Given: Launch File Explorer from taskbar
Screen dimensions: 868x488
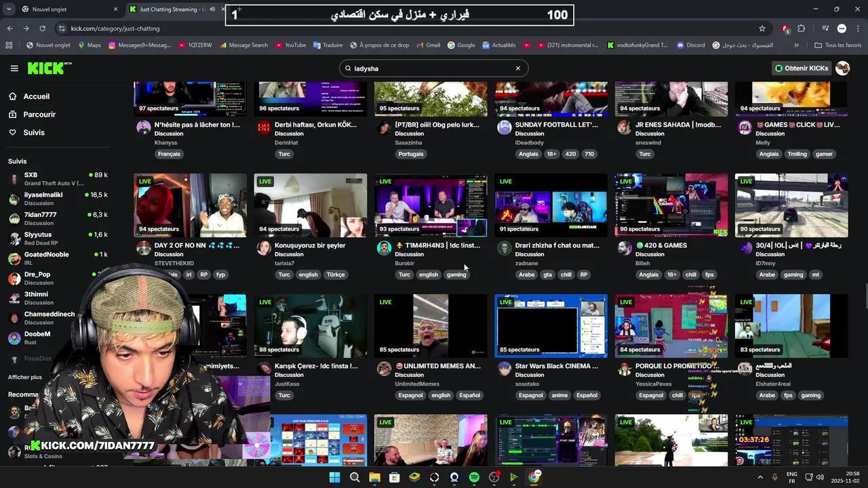Looking at the screenshot, I should pos(374,477).
